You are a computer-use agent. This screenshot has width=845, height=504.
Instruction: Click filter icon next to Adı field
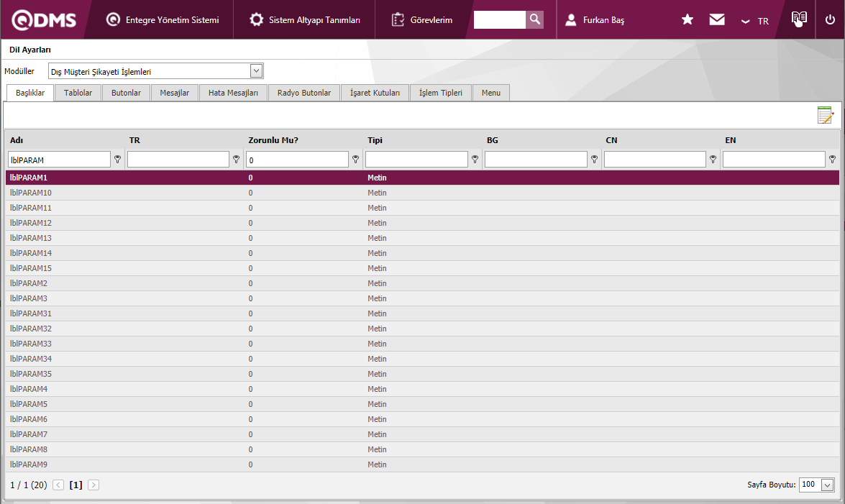click(117, 160)
